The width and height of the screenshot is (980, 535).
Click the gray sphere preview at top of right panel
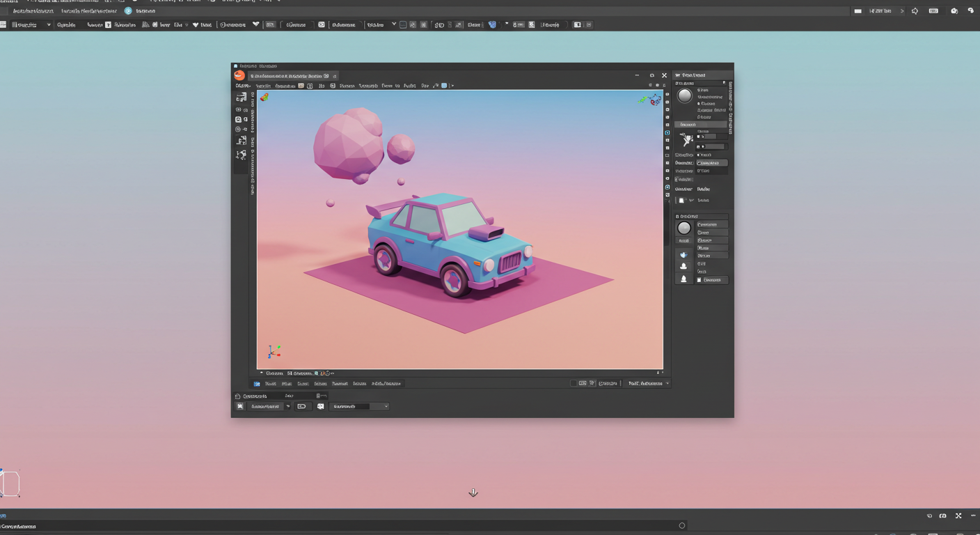tap(685, 96)
